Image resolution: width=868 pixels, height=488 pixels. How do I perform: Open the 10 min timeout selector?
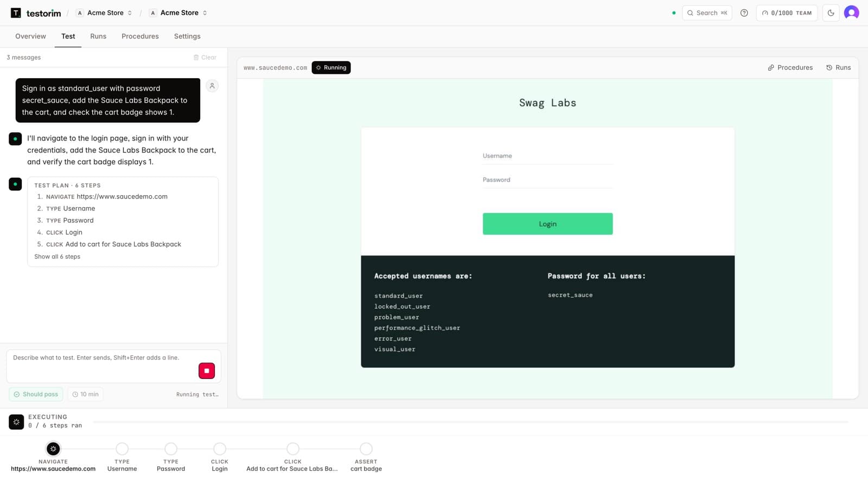85,394
